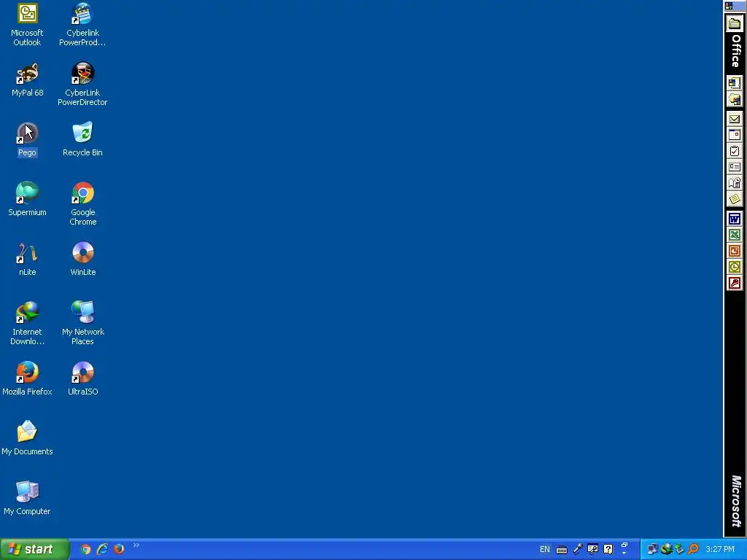Screen dimensions: 747x560
Task: Open the EN language selector
Action: [544, 549]
